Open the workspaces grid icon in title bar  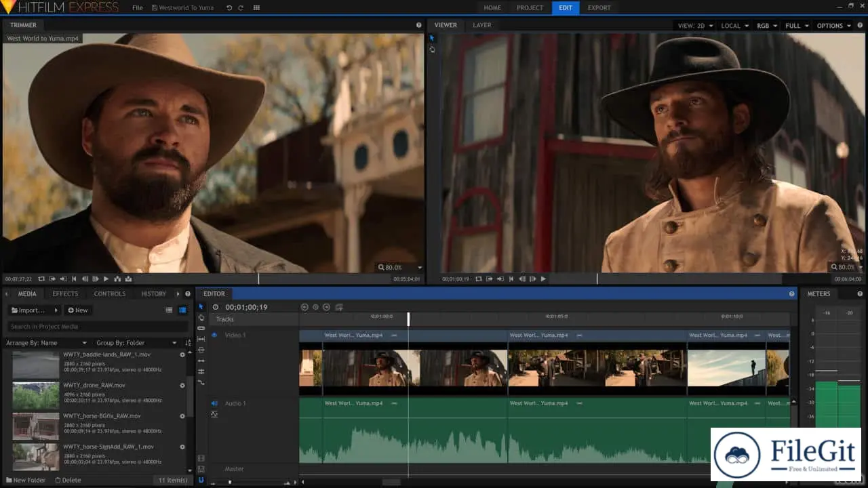pyautogui.click(x=256, y=7)
